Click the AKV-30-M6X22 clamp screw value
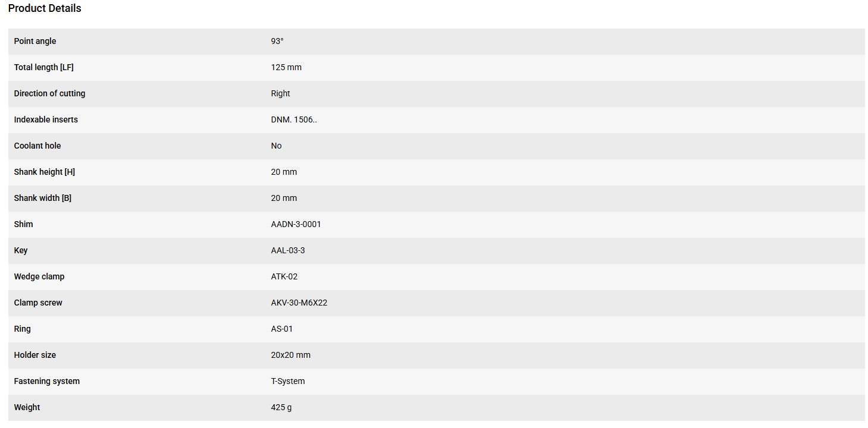Viewport: 868px width, 428px height. click(x=299, y=303)
